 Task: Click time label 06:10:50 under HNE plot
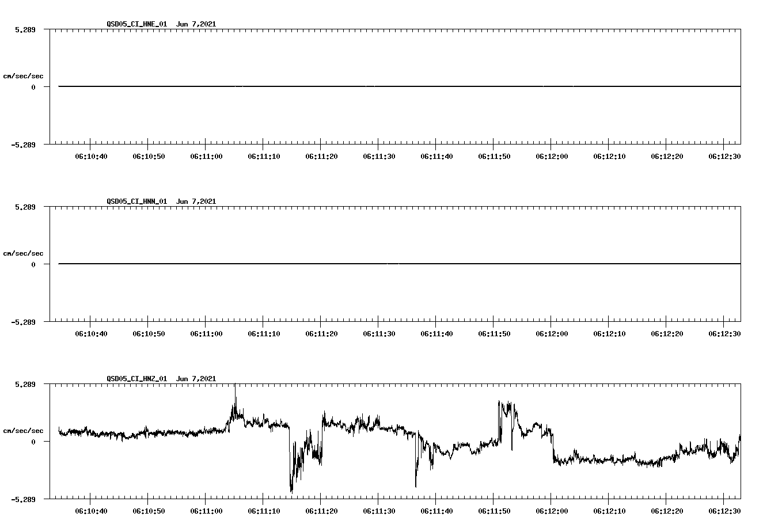(149, 157)
